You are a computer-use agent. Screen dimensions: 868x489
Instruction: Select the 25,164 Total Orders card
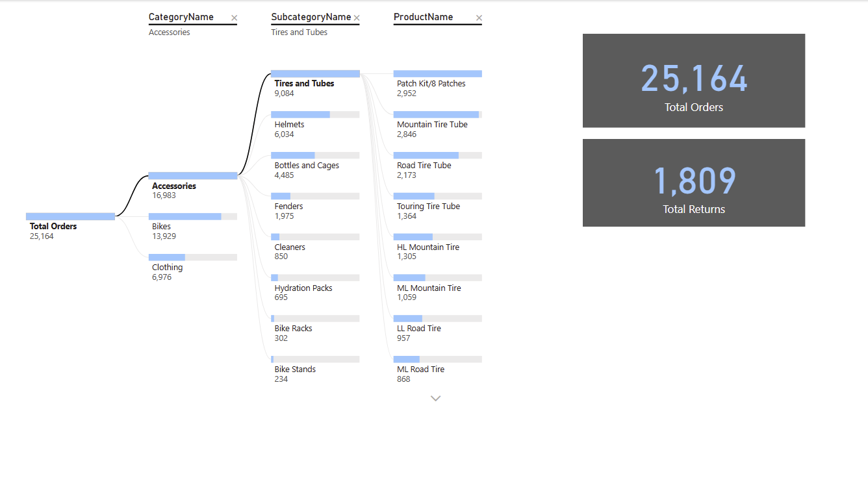coord(694,81)
